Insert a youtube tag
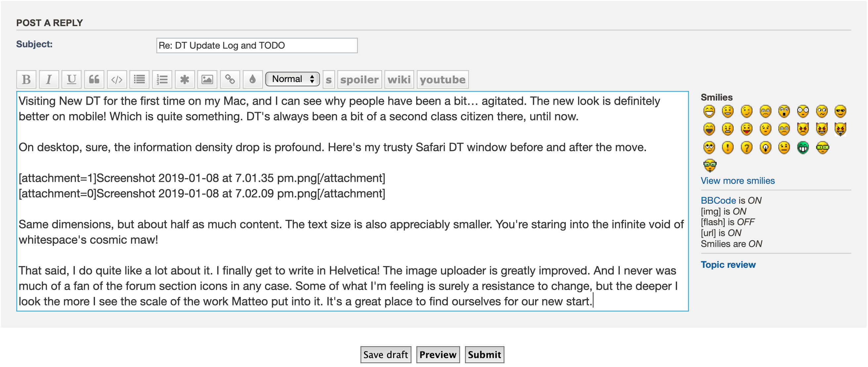The width and height of the screenshot is (868, 367). (x=442, y=80)
